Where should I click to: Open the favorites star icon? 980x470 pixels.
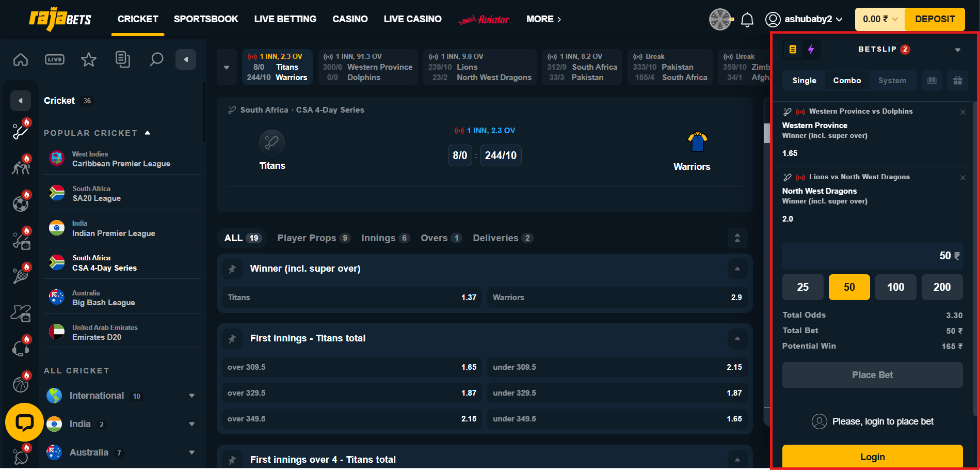click(89, 60)
